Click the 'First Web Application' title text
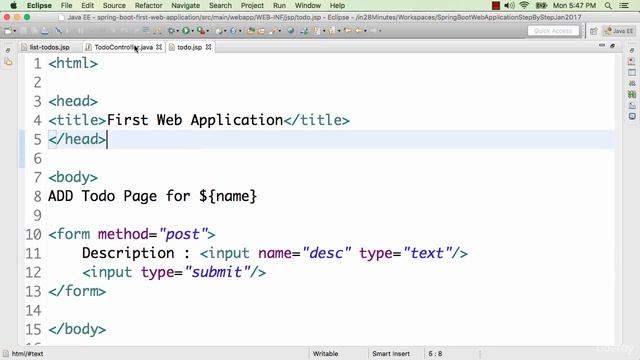 (x=195, y=120)
